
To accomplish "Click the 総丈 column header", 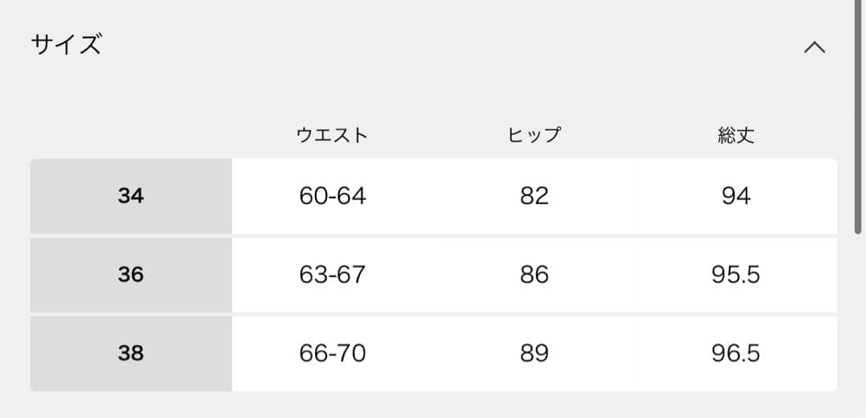I will tap(735, 135).
